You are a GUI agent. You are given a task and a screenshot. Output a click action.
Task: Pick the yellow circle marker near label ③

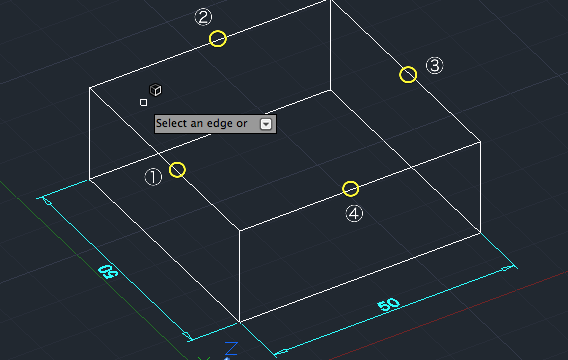click(408, 75)
